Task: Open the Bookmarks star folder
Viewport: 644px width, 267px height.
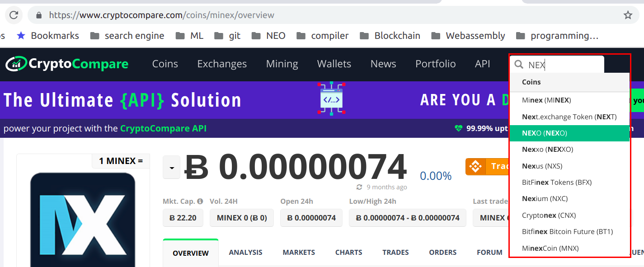Action: point(48,36)
